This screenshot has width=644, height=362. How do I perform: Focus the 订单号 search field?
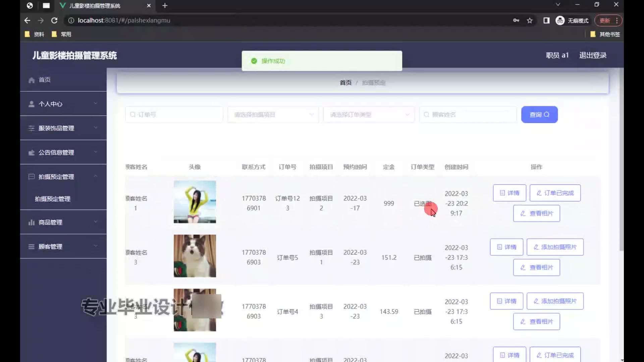click(x=174, y=115)
